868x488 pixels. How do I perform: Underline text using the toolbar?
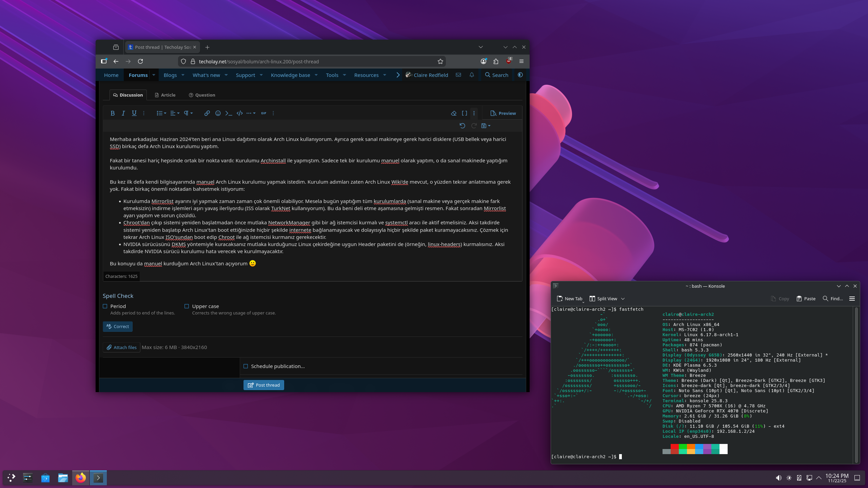coord(134,113)
